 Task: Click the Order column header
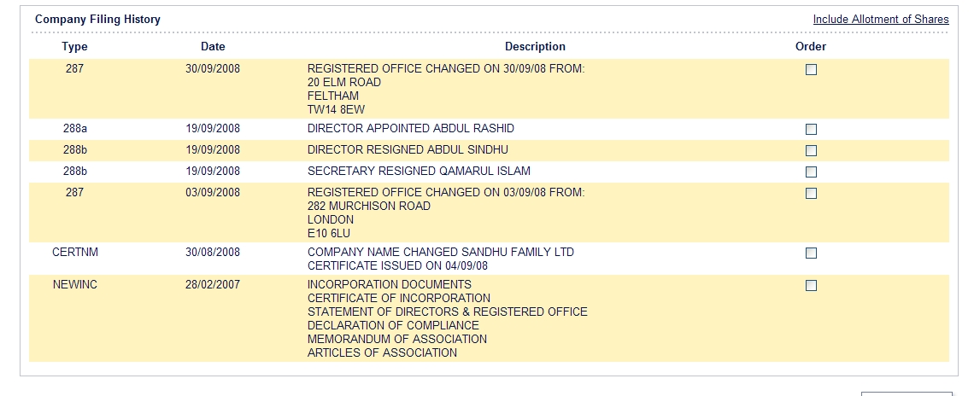(811, 47)
